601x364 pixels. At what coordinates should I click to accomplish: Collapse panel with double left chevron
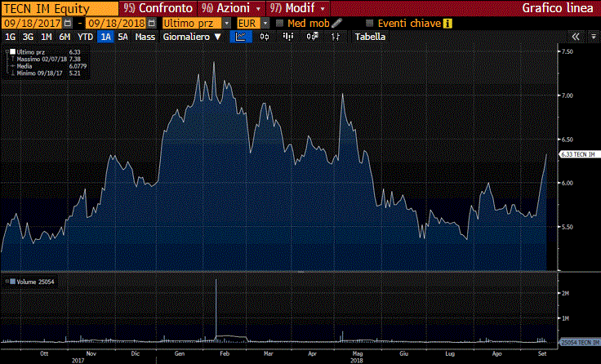[576, 37]
